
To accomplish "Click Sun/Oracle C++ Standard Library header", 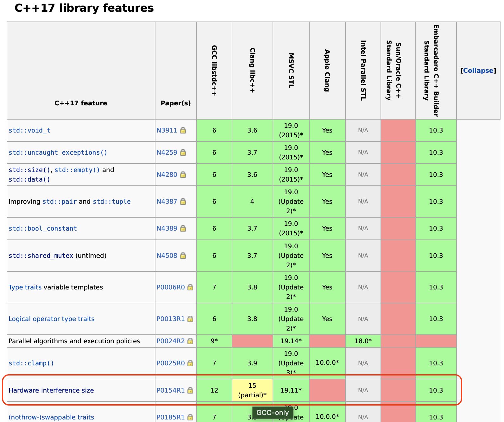I will pyautogui.click(x=398, y=71).
